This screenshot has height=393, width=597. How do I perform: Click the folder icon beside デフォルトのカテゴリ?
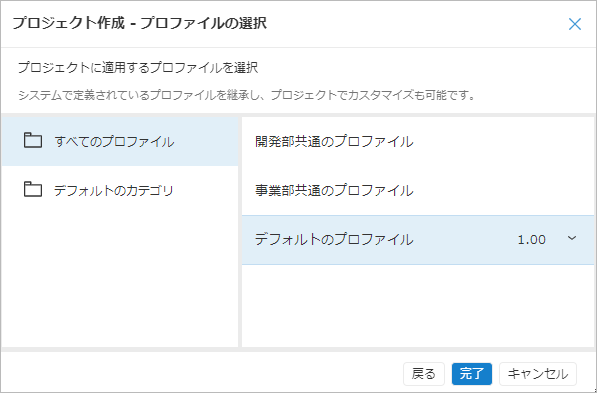pyautogui.click(x=33, y=189)
